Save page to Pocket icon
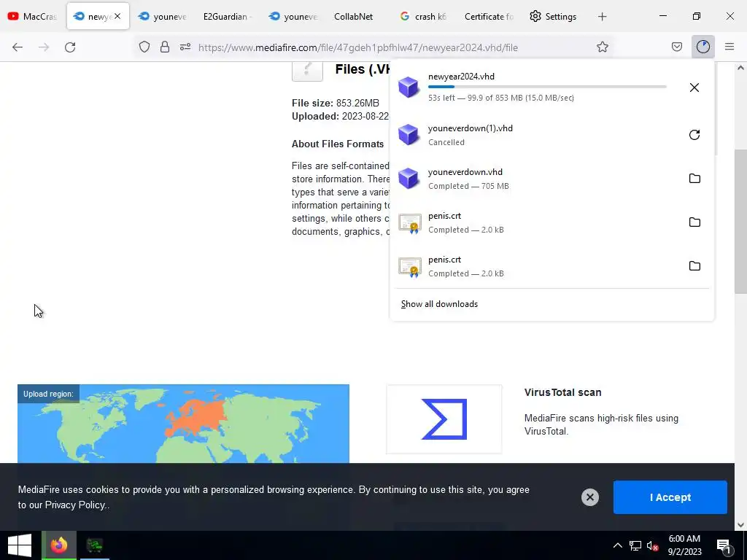This screenshot has width=747, height=560. (x=676, y=47)
